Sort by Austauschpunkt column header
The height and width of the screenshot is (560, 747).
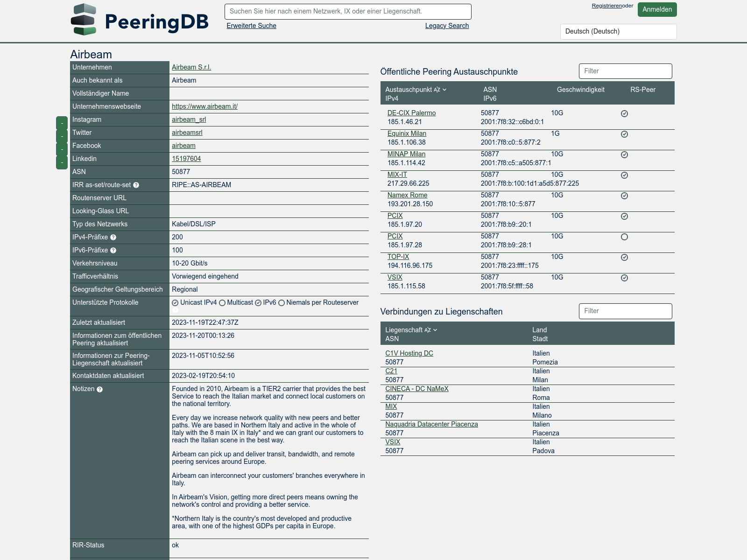click(x=416, y=90)
